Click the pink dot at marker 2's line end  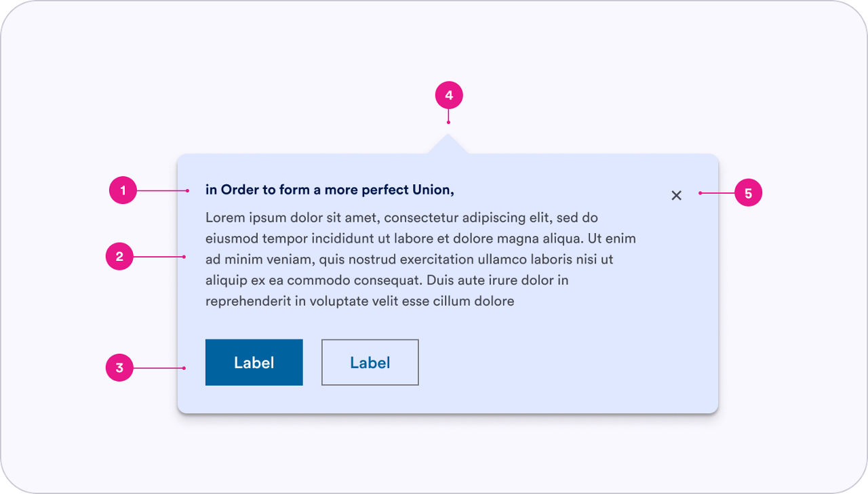pyautogui.click(x=184, y=257)
